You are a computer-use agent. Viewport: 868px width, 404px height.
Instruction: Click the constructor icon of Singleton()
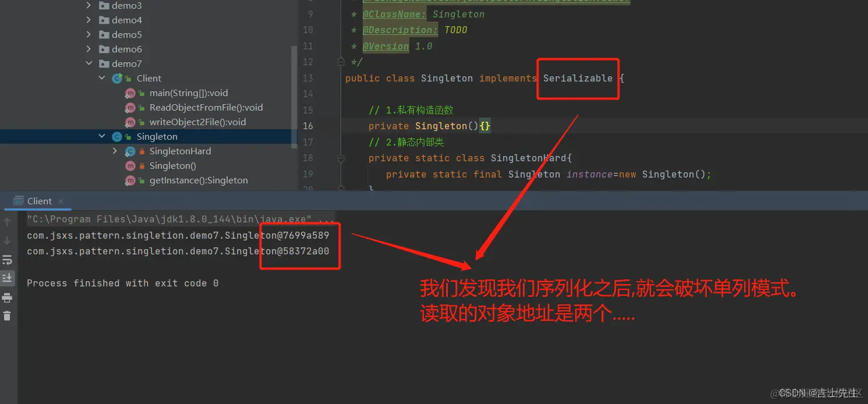[x=130, y=165]
